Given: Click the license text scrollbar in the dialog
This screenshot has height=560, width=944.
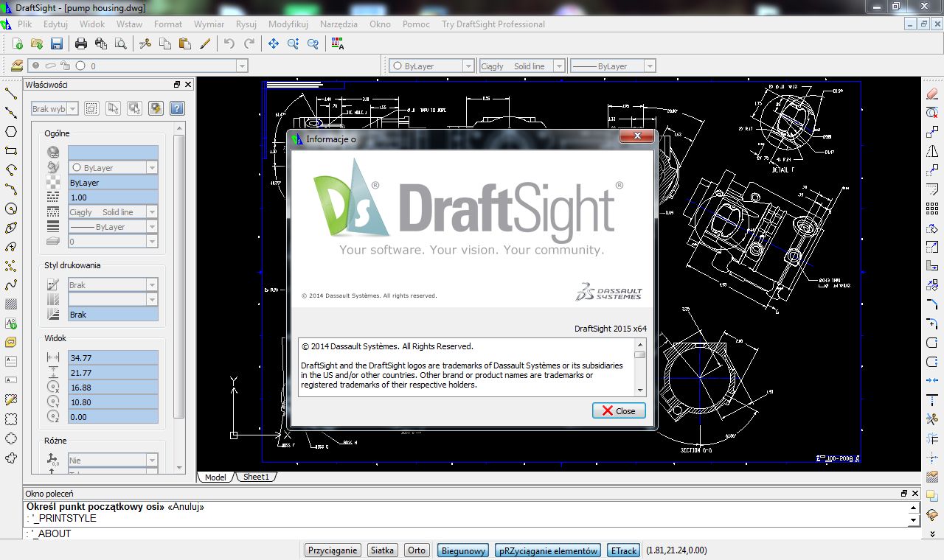Looking at the screenshot, I should (x=640, y=367).
